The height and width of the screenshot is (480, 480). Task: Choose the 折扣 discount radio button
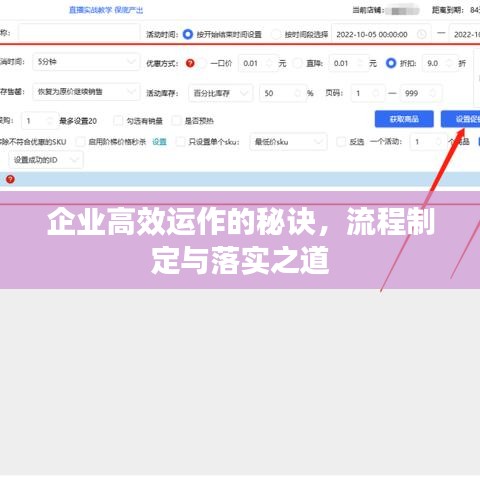(391, 63)
